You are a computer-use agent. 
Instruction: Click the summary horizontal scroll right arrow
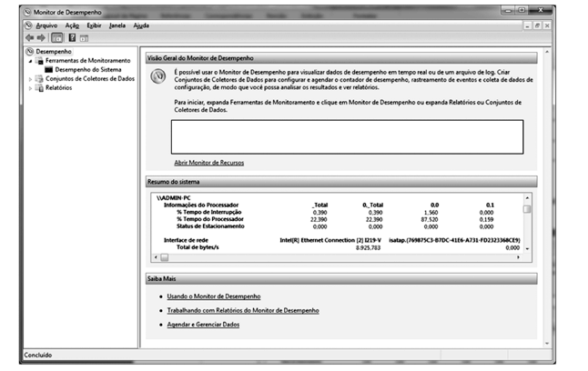pos(519,257)
